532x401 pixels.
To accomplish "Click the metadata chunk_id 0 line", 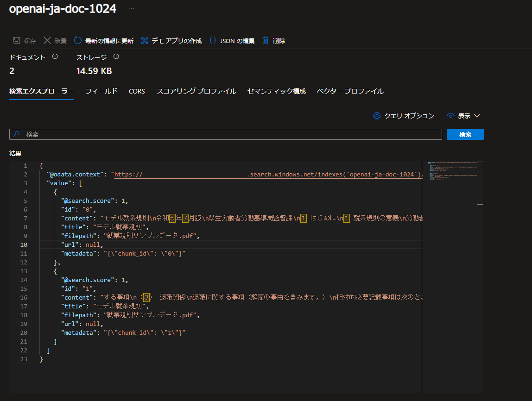I will click(x=123, y=254).
